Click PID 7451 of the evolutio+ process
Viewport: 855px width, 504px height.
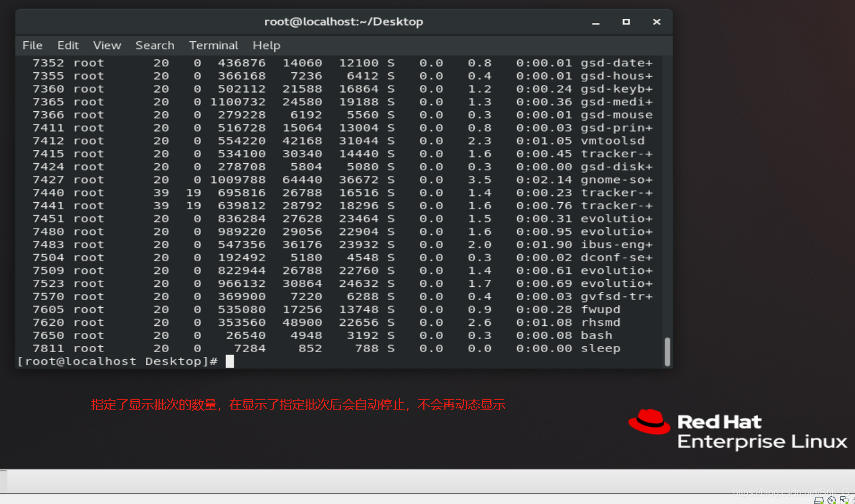48,219
